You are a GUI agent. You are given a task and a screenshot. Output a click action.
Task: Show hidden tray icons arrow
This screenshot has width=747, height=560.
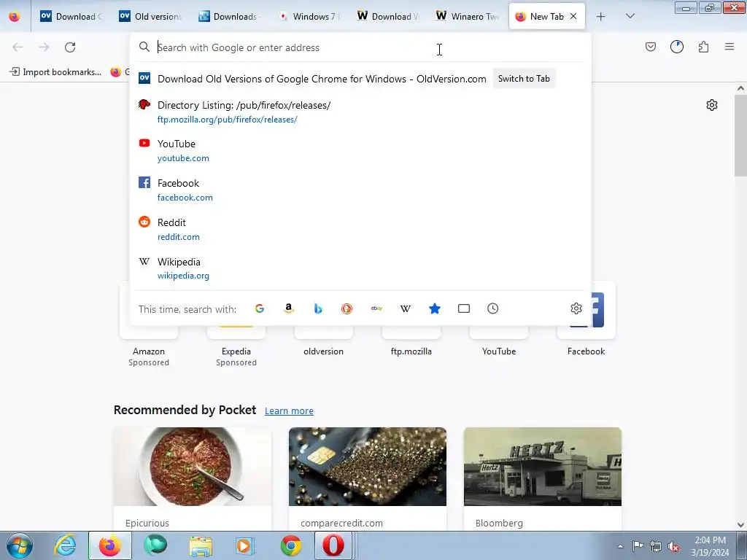[620, 546]
